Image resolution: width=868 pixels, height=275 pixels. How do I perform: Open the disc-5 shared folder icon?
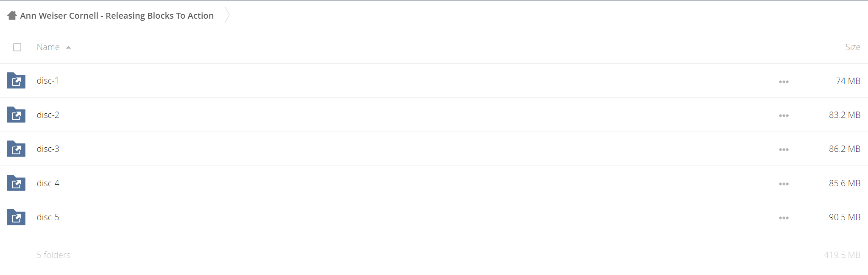[16, 217]
